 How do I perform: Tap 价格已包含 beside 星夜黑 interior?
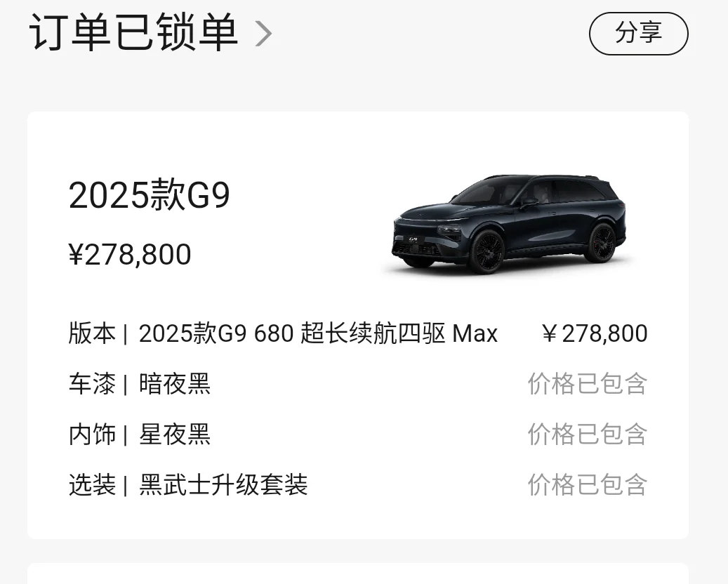588,434
